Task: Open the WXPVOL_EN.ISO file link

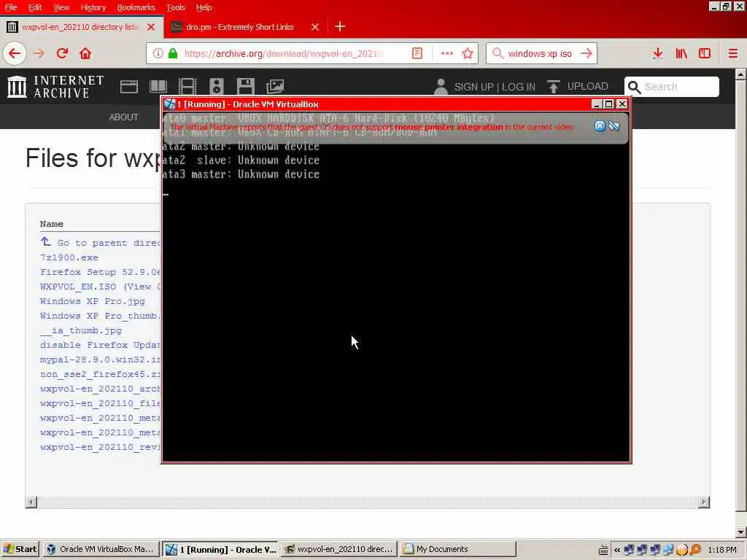Action: 77,287
